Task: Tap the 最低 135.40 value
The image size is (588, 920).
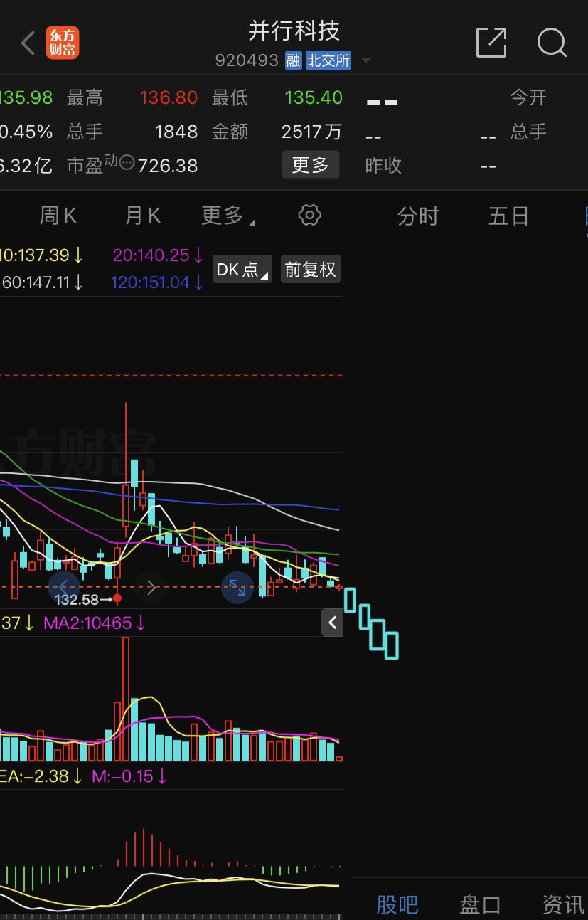Action: pyautogui.click(x=314, y=97)
